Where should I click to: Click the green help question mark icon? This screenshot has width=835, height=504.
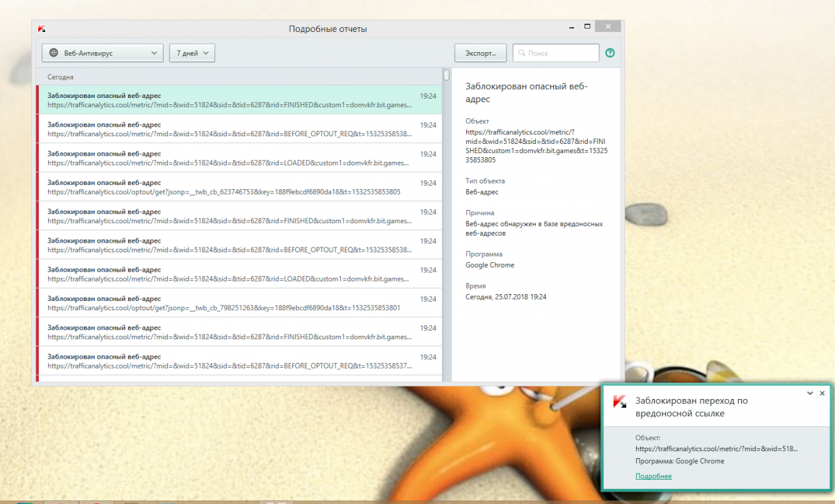pyautogui.click(x=610, y=53)
